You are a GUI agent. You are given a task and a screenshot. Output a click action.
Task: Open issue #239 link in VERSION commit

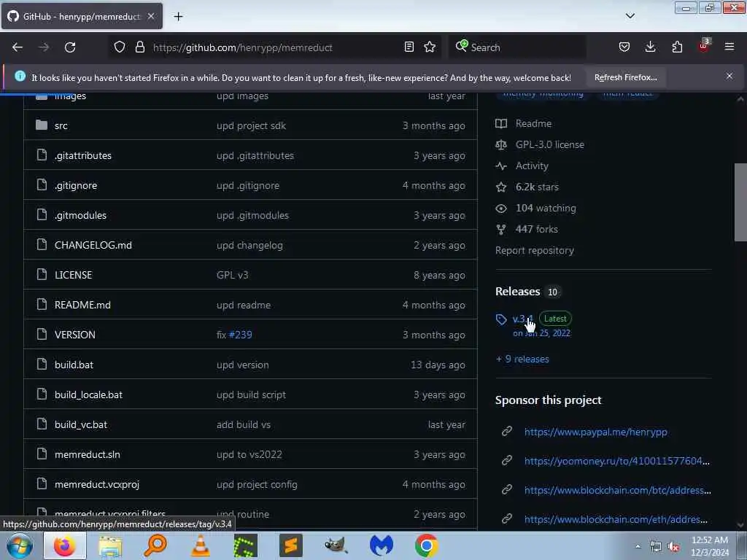click(x=241, y=335)
